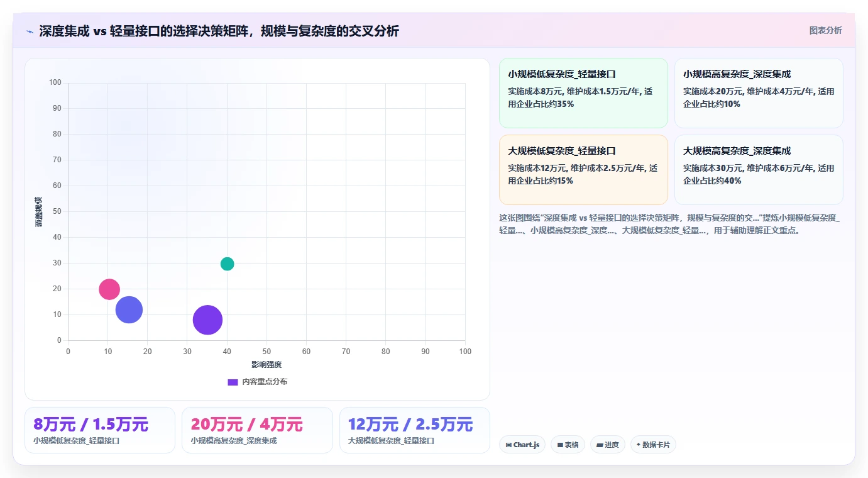Click the blue-indigo bubble on the chart
Screen dimensions: 868x478
pos(129,309)
